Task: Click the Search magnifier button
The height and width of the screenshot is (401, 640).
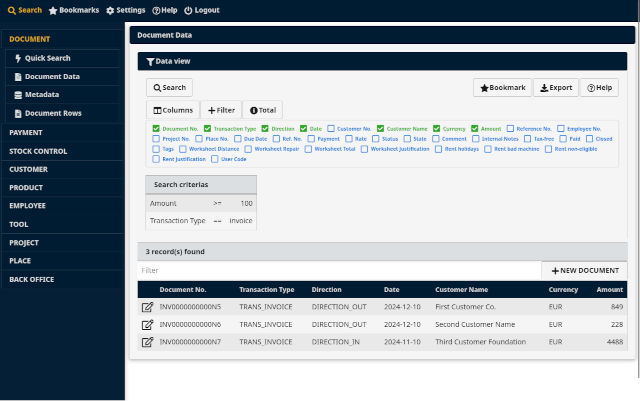Action: 169,88
